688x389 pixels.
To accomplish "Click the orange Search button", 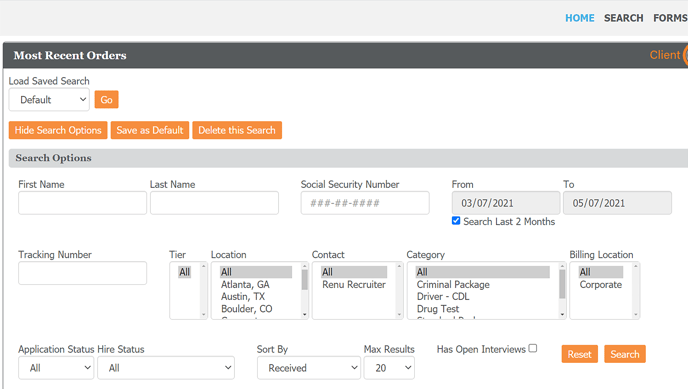I will coord(625,354).
